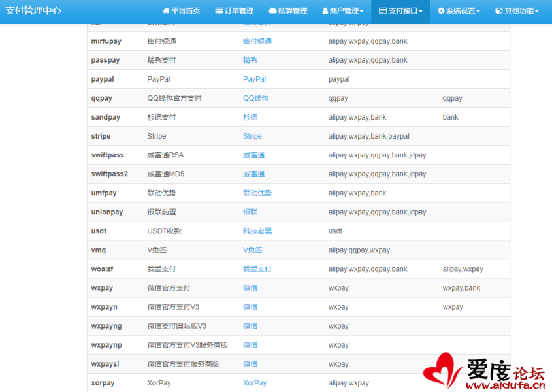This screenshot has width=552, height=392.
Task: Open the QQ钱包 plugin link
Action: 255,98
